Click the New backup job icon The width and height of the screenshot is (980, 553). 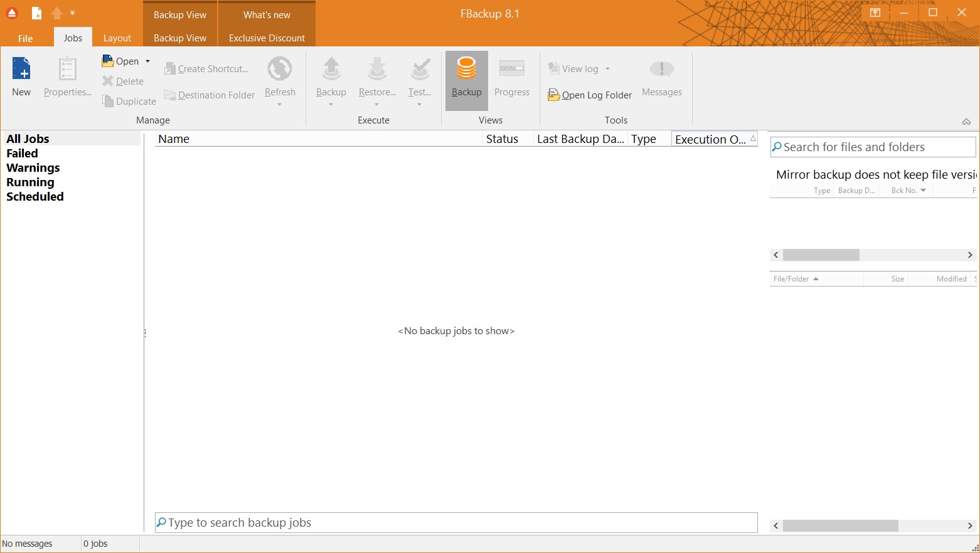(21, 69)
